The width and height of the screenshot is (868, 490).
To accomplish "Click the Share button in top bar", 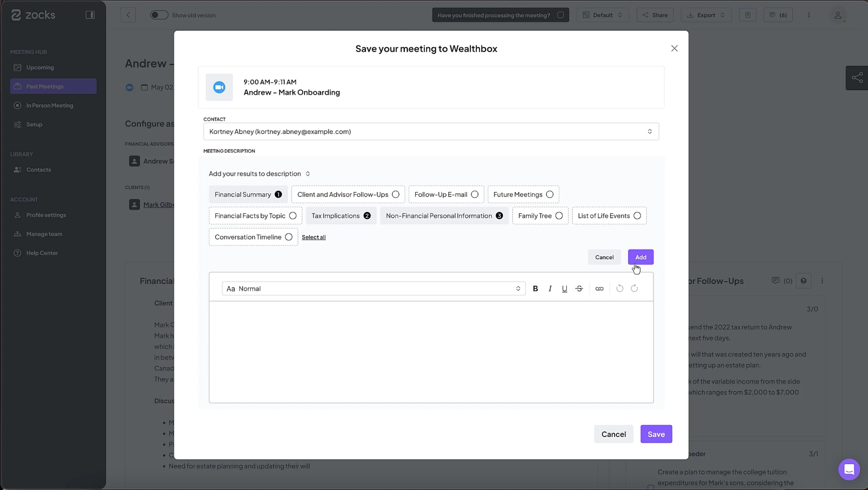I will pyautogui.click(x=655, y=15).
